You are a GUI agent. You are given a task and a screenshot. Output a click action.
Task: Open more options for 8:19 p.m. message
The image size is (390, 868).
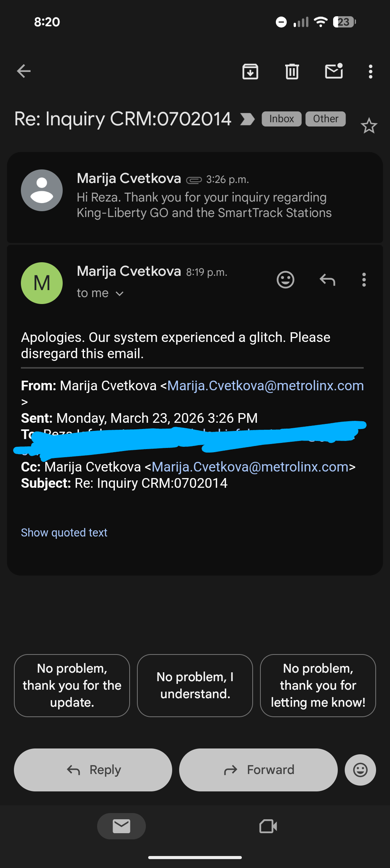364,280
